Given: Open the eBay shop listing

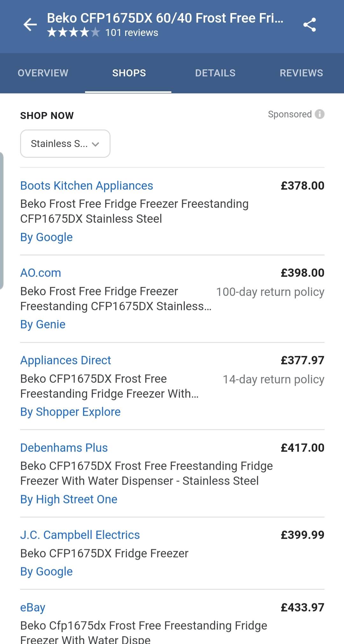Looking at the screenshot, I should point(32,607).
